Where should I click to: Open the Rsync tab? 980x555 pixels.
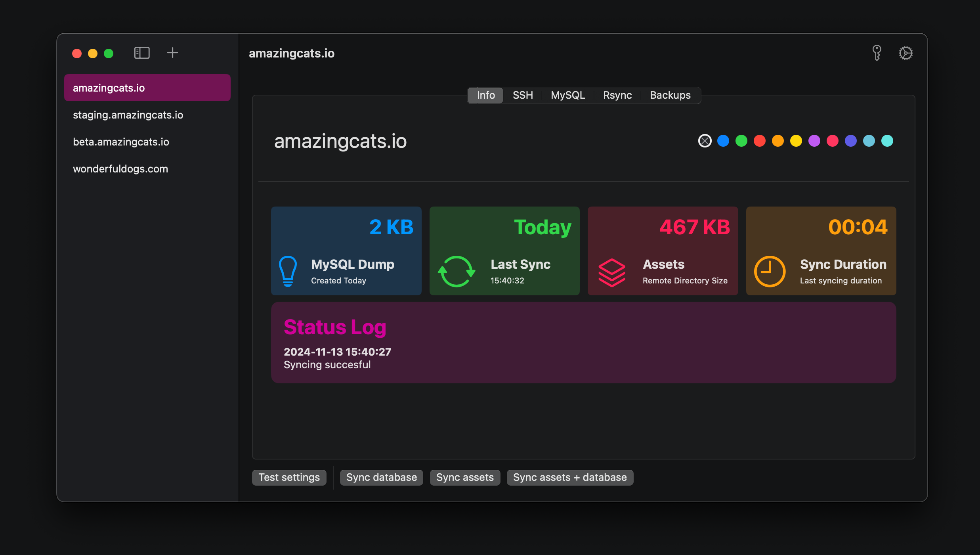(x=617, y=95)
